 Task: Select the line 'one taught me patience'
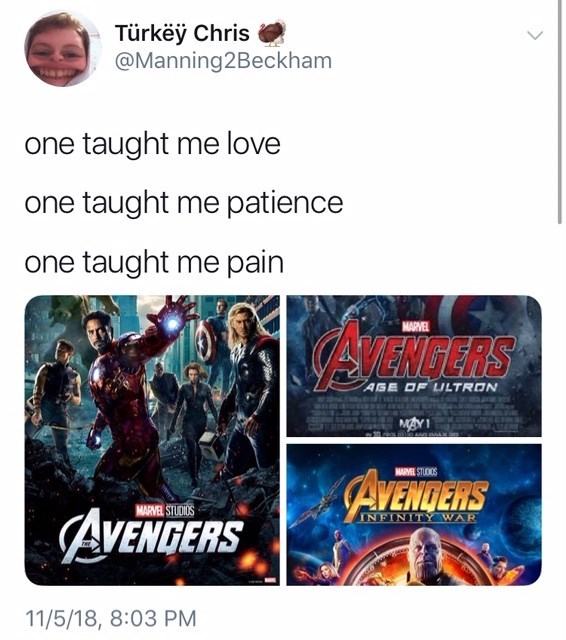click(184, 203)
